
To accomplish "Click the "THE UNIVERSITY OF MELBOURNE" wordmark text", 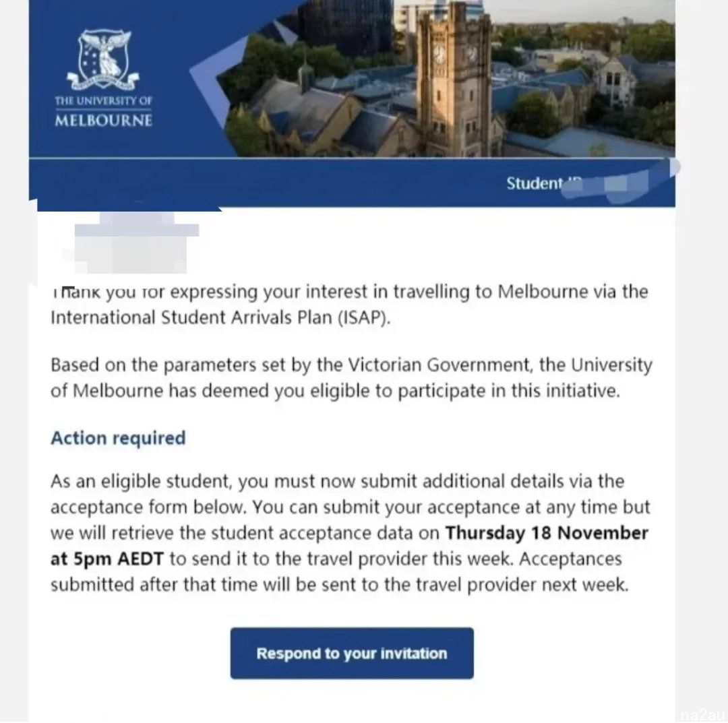I will tap(103, 112).
